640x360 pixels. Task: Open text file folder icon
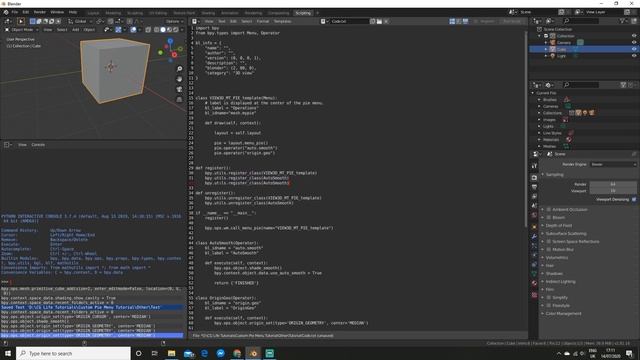[x=379, y=21]
